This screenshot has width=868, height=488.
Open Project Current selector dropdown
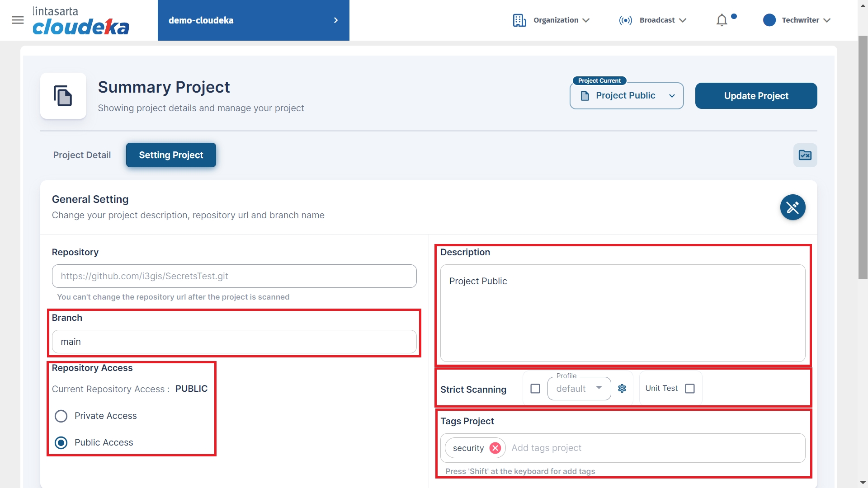tap(626, 96)
